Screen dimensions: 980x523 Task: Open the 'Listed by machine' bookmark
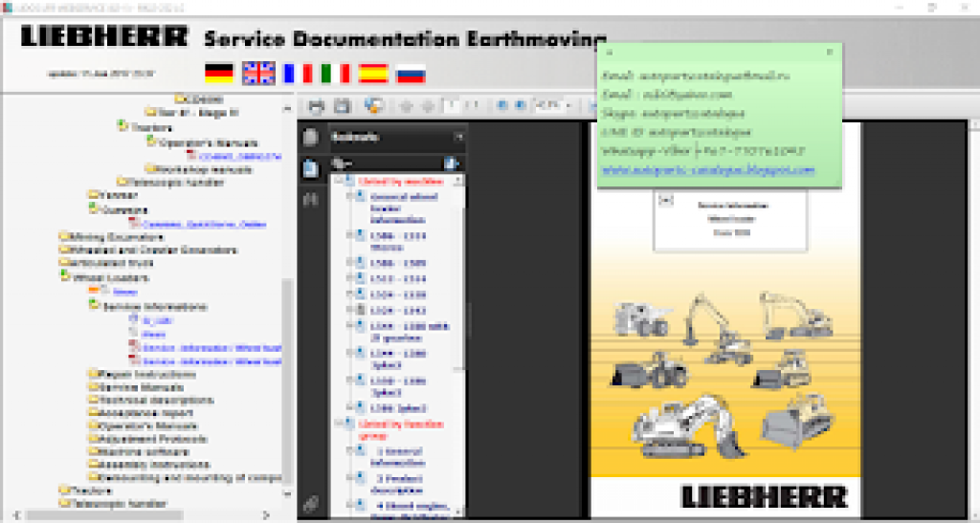[401, 181]
